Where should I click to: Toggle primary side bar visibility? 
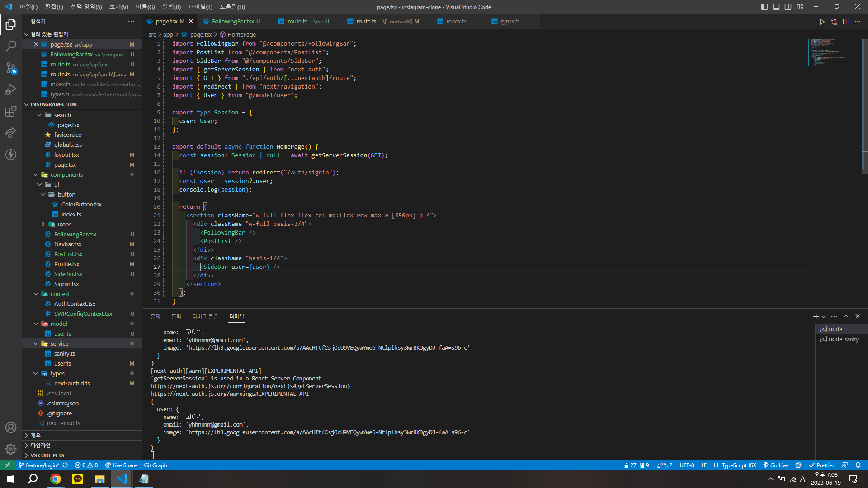[764, 7]
